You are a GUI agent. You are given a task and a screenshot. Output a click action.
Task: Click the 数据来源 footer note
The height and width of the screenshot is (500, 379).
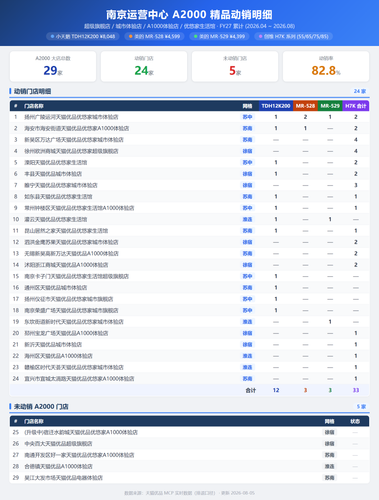(189, 493)
